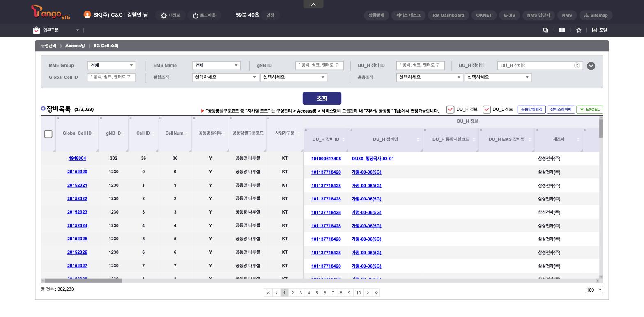Collapse the header with the top chevron
The image size is (644, 317).
(313, 4)
